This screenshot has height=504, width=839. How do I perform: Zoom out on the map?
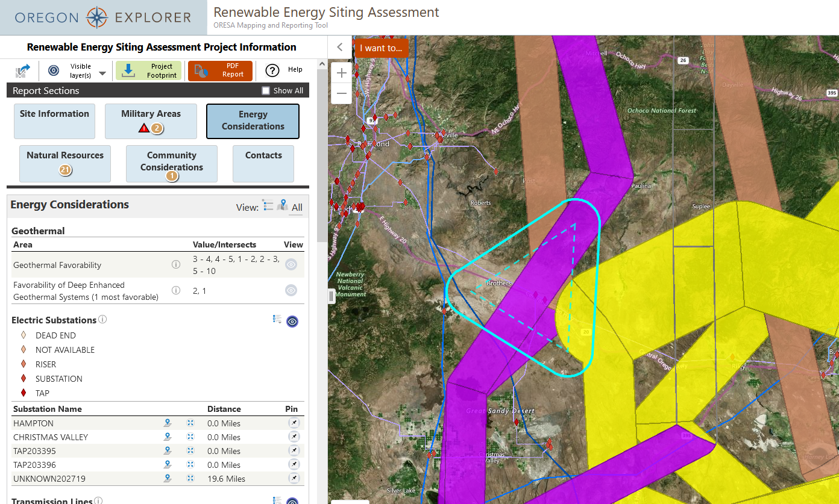click(x=342, y=93)
